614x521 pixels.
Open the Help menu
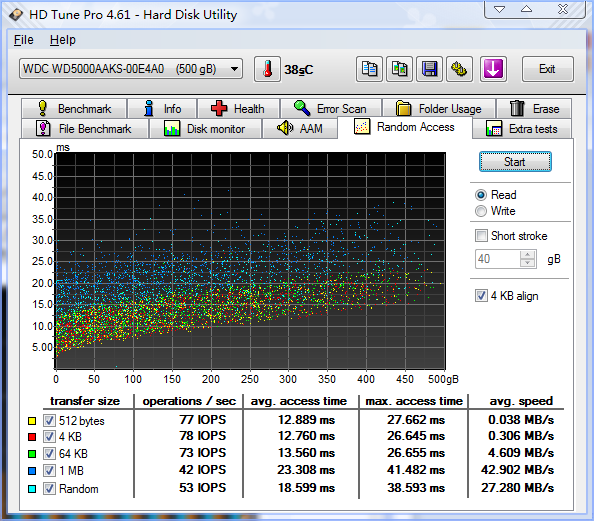[x=62, y=40]
